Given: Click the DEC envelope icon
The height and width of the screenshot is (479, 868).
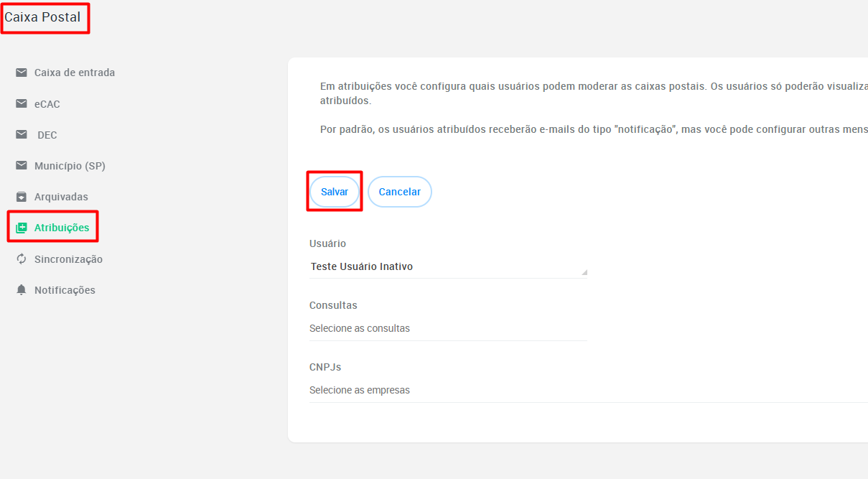Looking at the screenshot, I should [22, 134].
